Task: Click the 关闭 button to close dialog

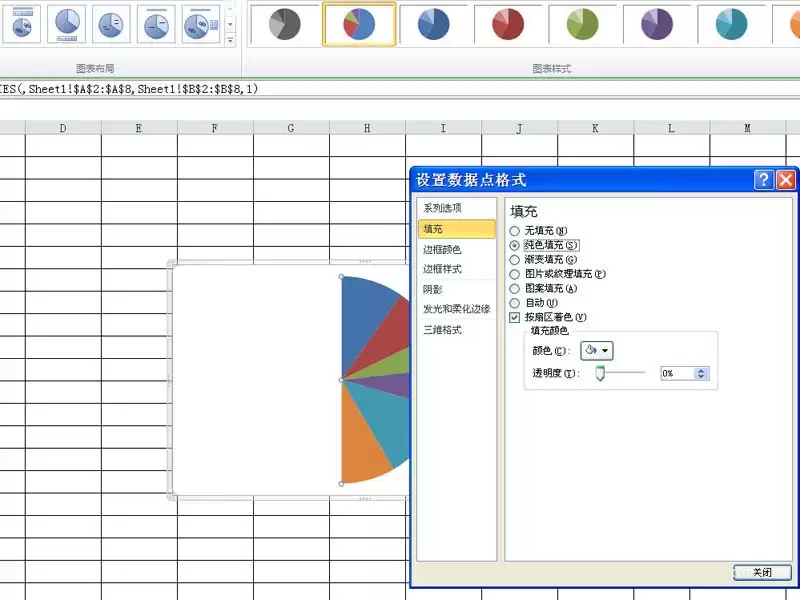Action: 763,572
